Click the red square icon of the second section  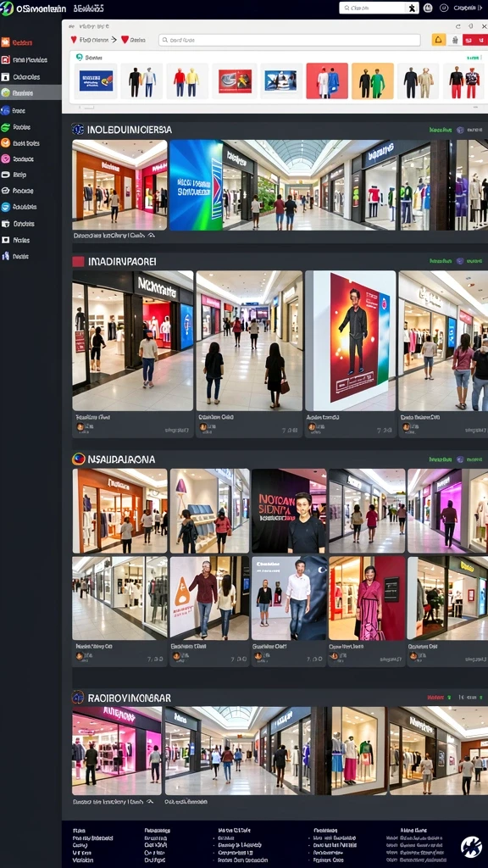pos(78,261)
